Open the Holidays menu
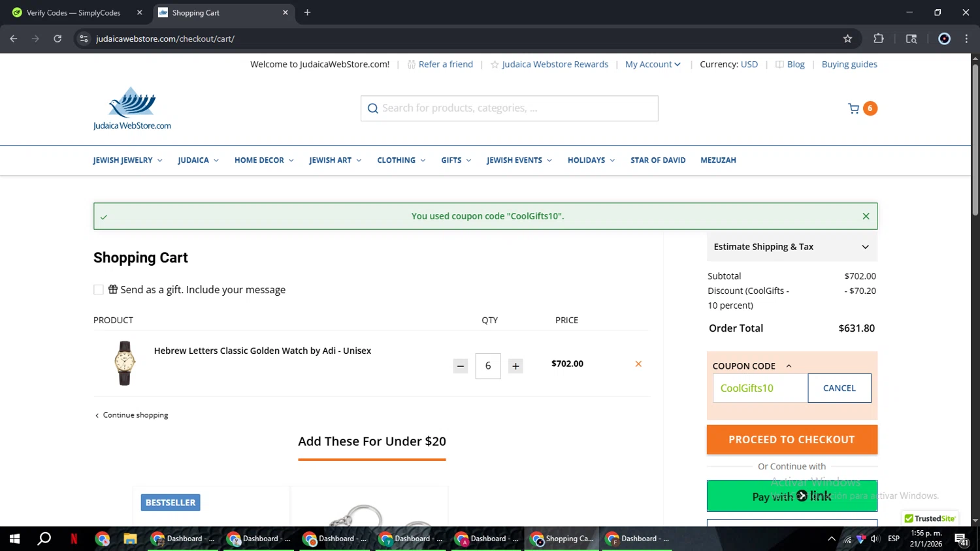The image size is (980, 551). 591,160
